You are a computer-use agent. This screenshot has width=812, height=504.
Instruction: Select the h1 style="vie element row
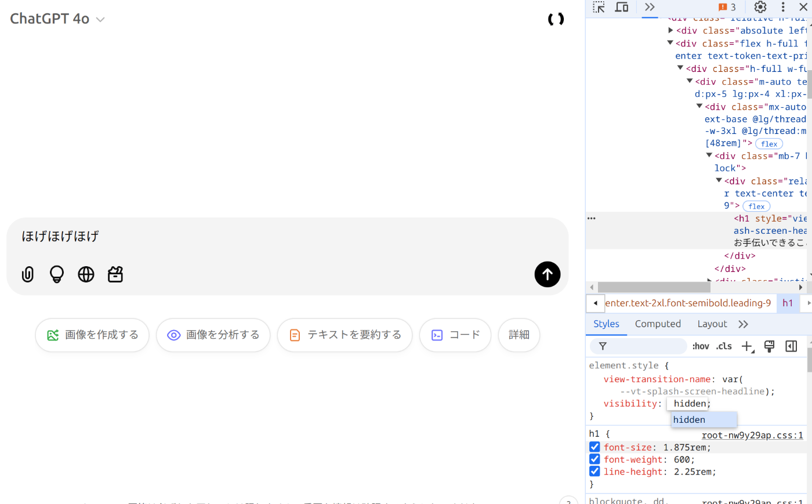(x=696, y=230)
